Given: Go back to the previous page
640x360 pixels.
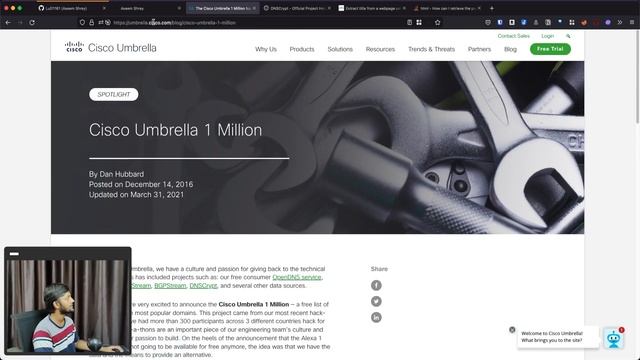Looking at the screenshot, I should pos(8,22).
